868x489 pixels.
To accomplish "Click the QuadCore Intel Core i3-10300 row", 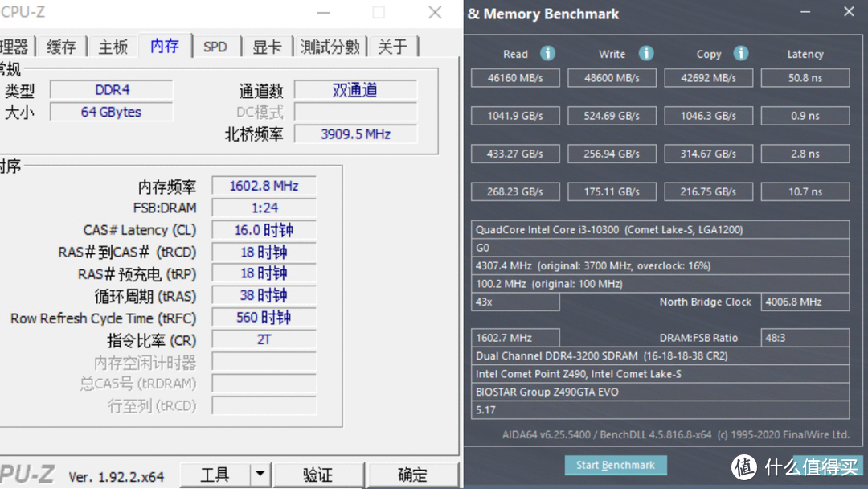I will (661, 230).
